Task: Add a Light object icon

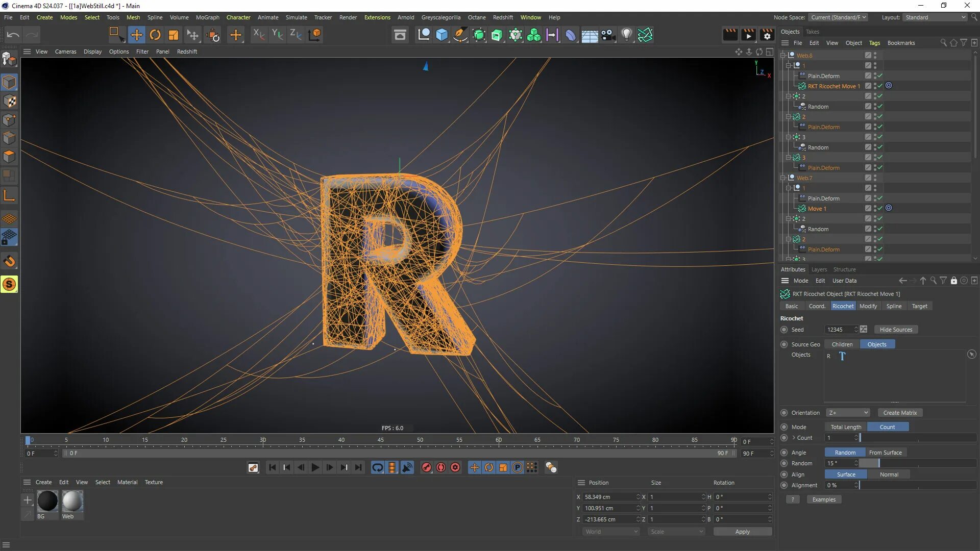Action: 627,35
